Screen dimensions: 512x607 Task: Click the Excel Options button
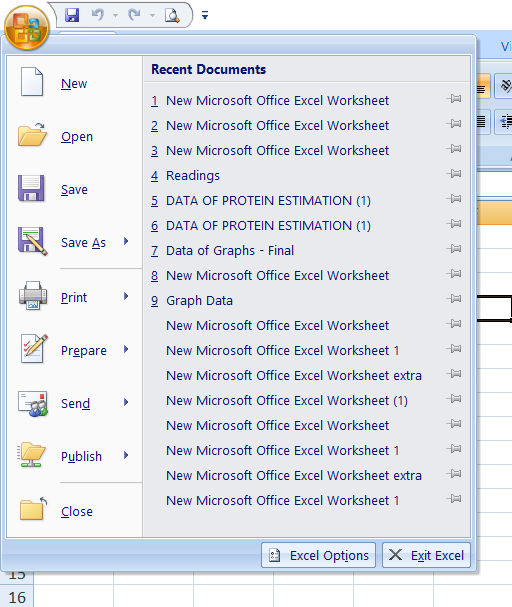tap(318, 555)
